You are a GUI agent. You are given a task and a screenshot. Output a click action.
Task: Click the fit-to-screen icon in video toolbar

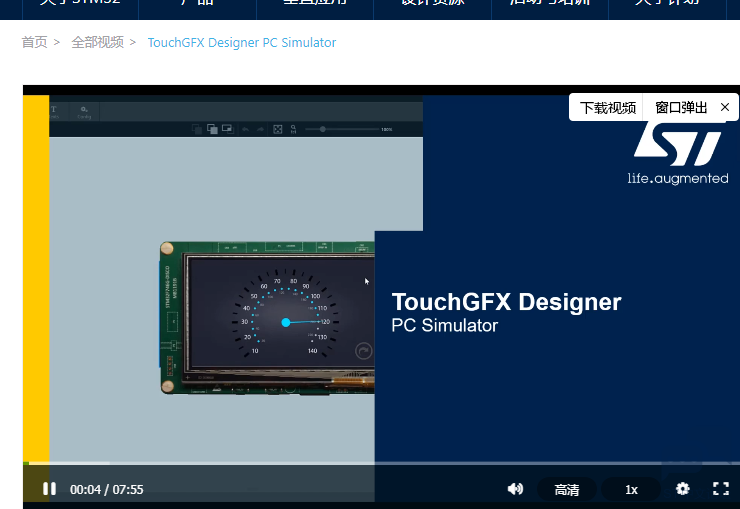(x=278, y=129)
